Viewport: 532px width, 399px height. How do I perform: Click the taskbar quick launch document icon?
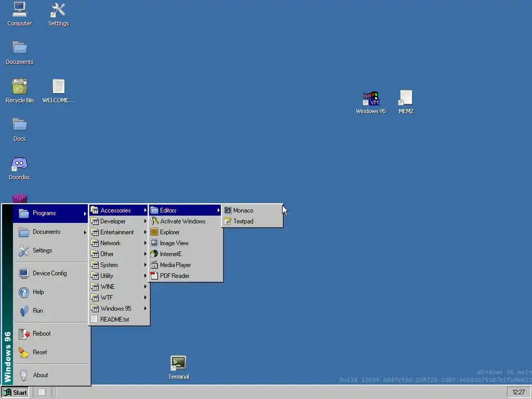[42, 392]
